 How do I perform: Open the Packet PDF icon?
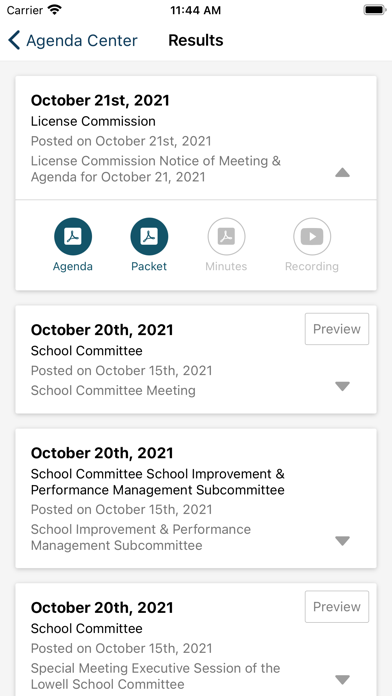point(149,237)
